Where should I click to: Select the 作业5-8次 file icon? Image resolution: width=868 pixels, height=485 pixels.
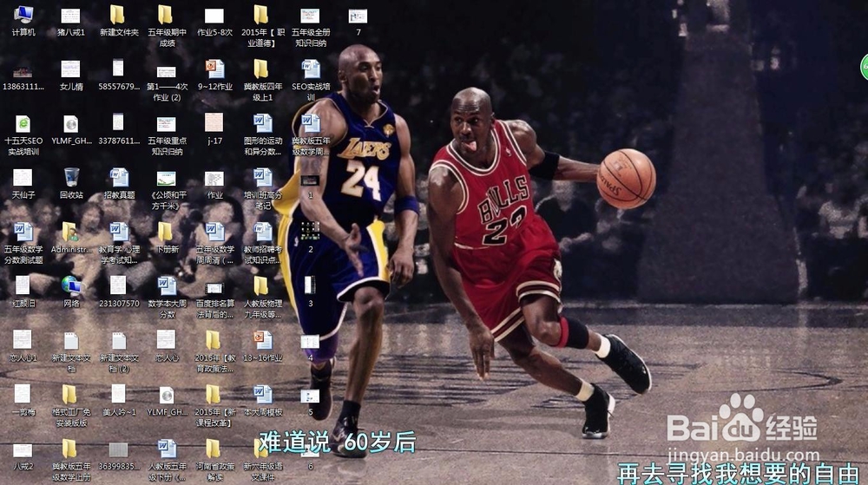click(x=214, y=16)
